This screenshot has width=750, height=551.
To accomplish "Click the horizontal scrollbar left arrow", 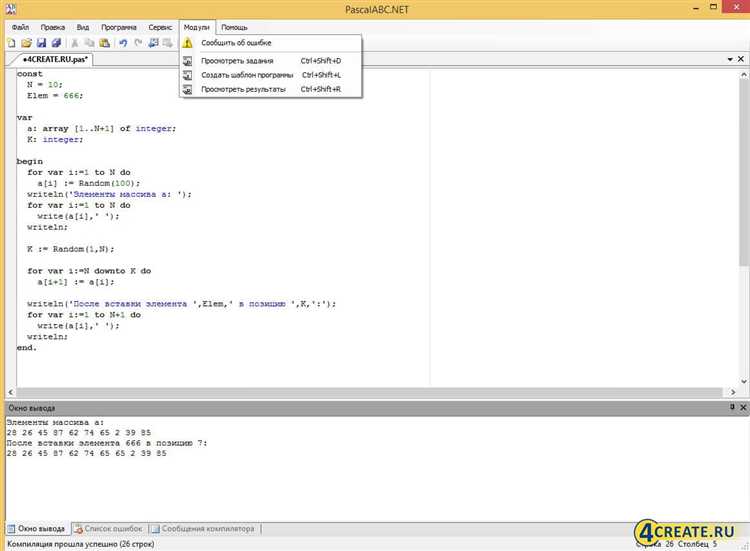I will pos(11,392).
